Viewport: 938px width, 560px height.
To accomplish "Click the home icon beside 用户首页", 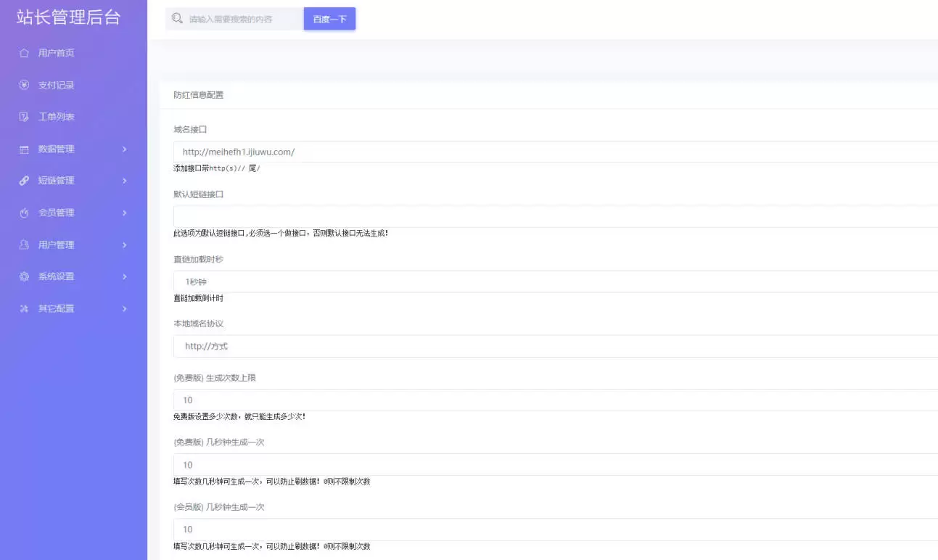I will click(x=24, y=53).
